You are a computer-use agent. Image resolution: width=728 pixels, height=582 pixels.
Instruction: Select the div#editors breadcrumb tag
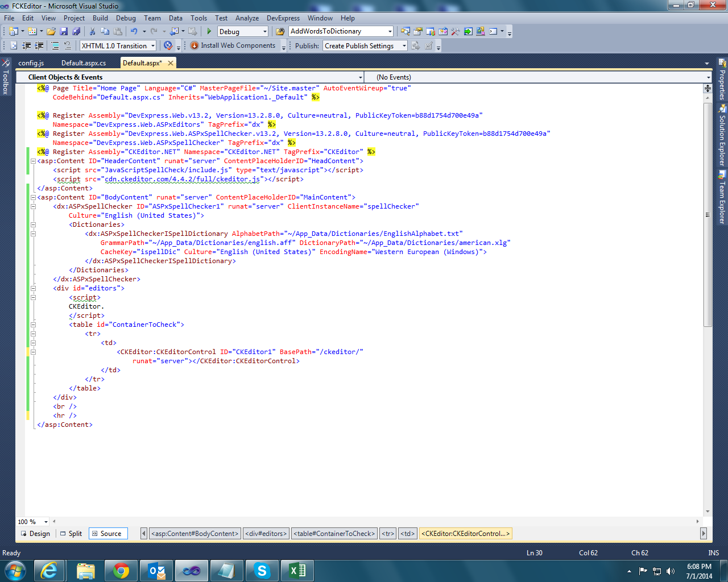[266, 534]
